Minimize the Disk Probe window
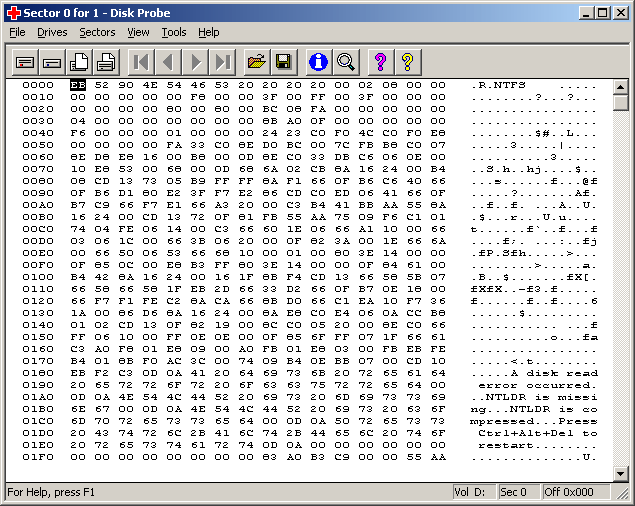Screen dimensions: 635x506 pos(586,13)
